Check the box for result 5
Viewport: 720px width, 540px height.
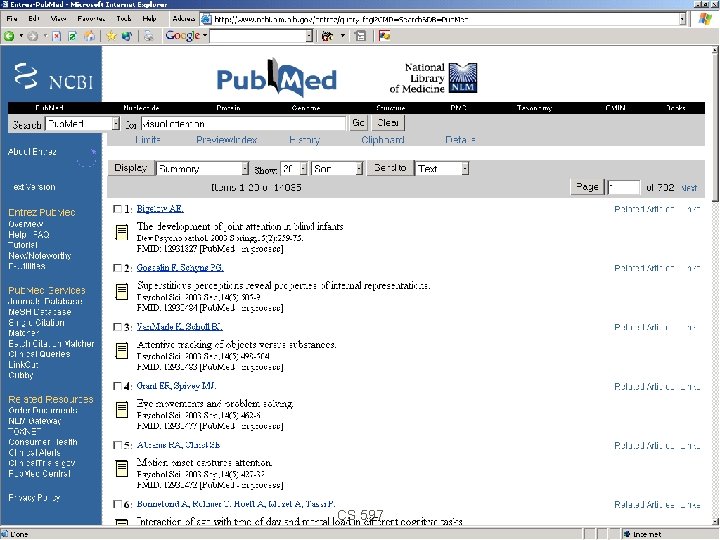117,445
